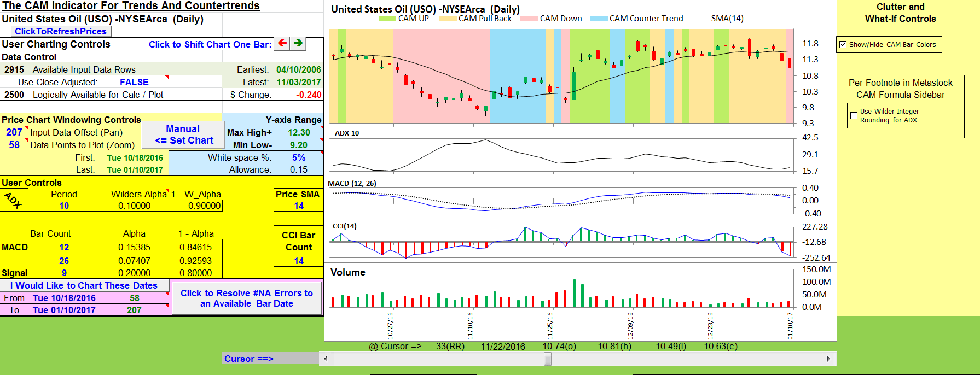980x375 pixels.
Task: Select the Latest date 11/03/2017
Action: 299,82
